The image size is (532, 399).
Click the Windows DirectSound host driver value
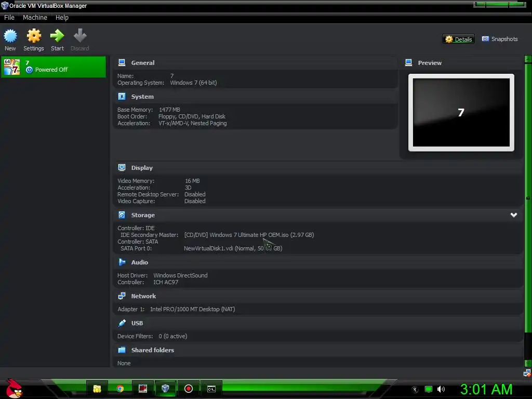coord(180,275)
